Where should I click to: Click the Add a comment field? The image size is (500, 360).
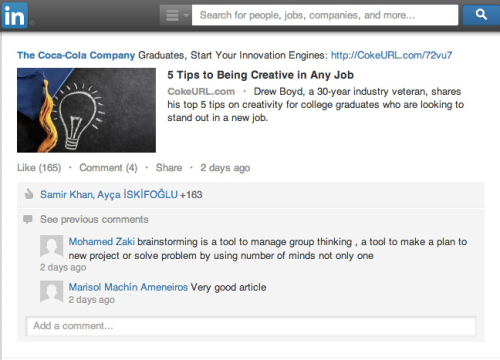(x=251, y=326)
